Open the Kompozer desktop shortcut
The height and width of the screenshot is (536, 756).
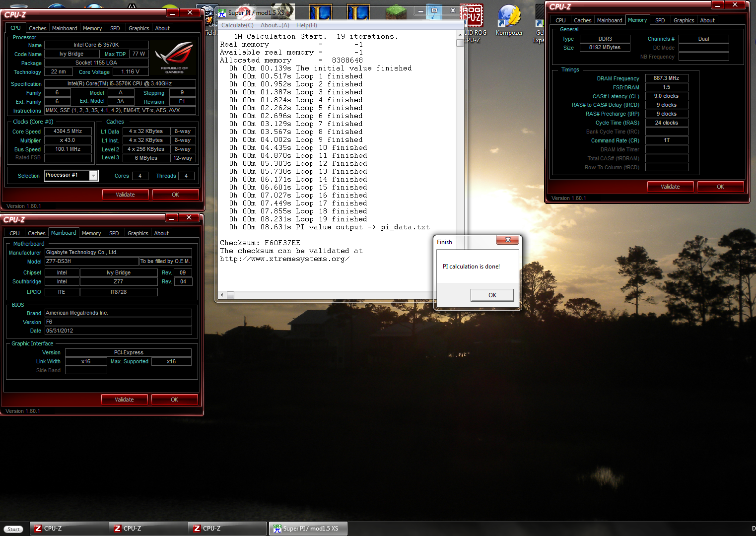click(x=509, y=20)
